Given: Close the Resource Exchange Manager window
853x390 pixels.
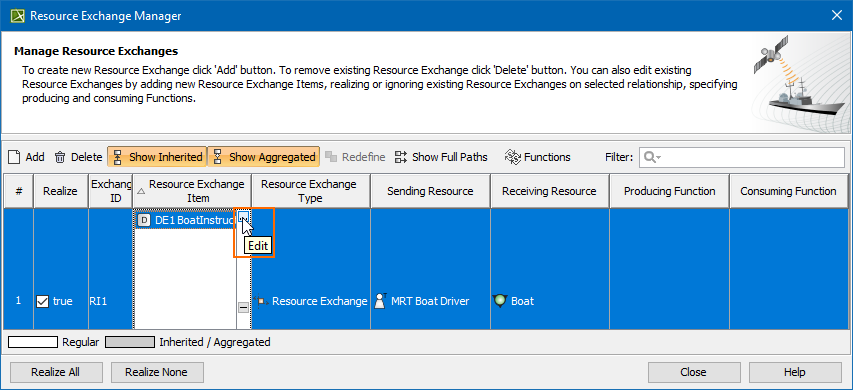Looking at the screenshot, I should (837, 16).
